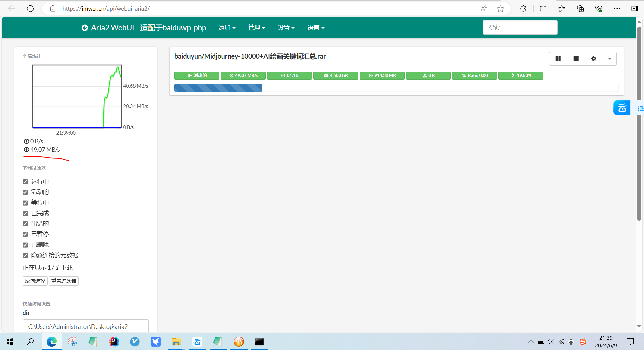
Task: Uncheck the 运行中 filter checkbox
Action: click(25, 182)
